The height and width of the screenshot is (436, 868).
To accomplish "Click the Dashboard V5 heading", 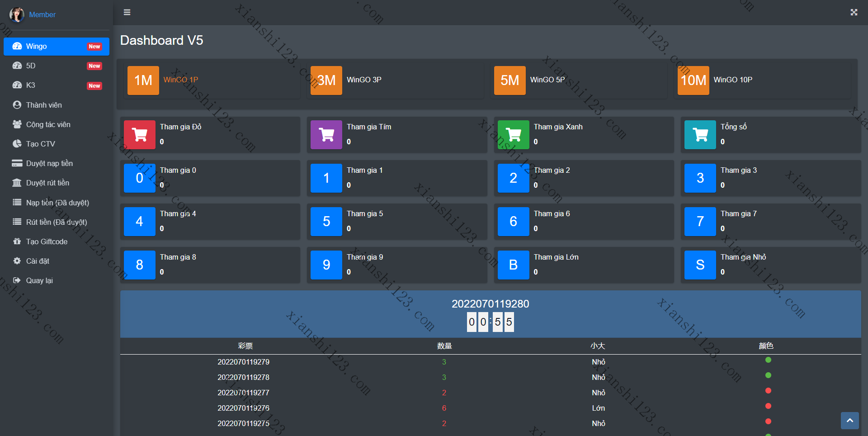I will (161, 40).
